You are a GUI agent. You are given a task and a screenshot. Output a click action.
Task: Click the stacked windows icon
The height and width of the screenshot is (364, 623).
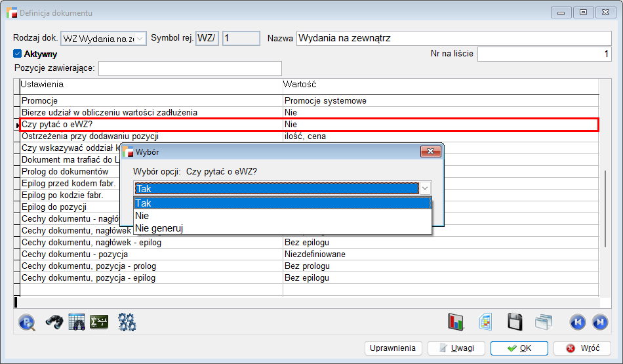[544, 322]
